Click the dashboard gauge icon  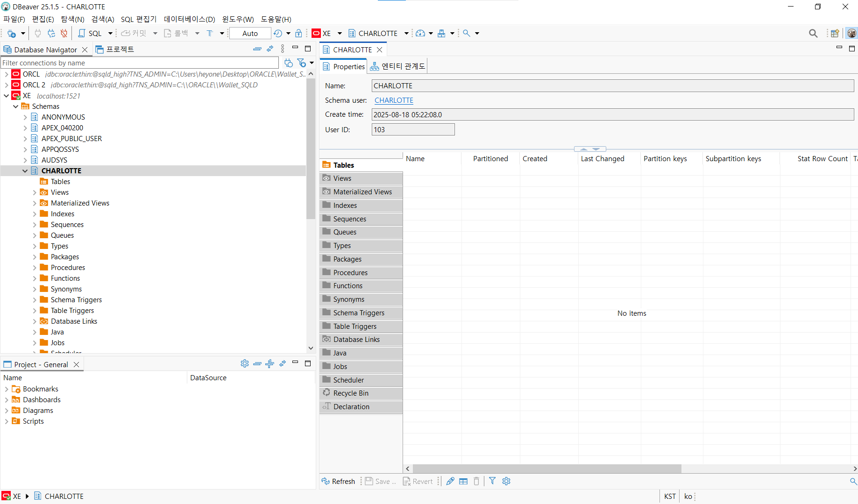[420, 33]
